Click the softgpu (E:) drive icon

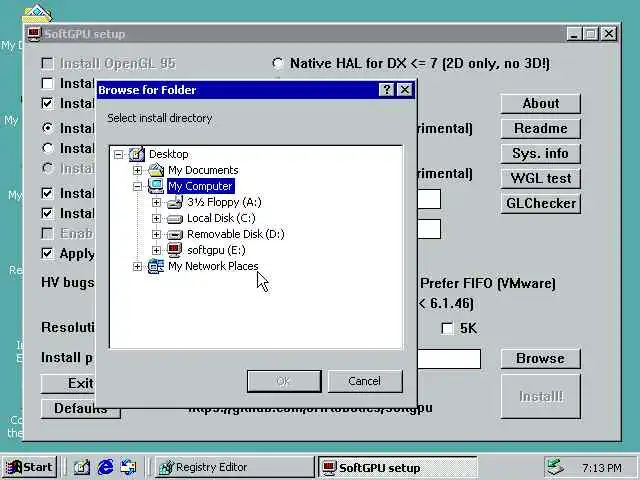(175, 250)
